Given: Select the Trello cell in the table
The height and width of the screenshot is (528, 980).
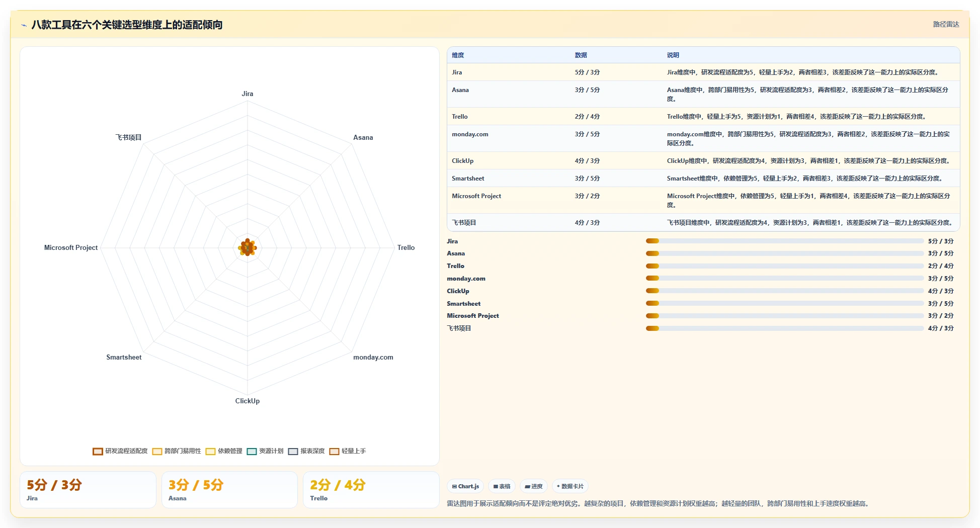Looking at the screenshot, I should [x=459, y=117].
